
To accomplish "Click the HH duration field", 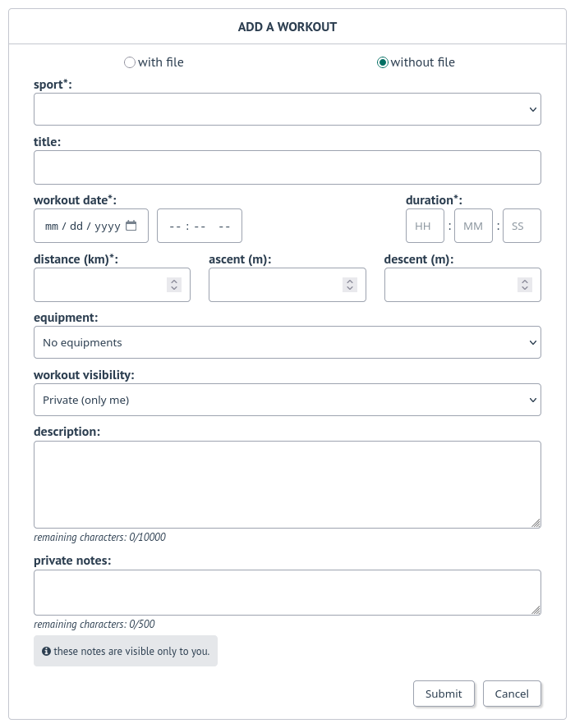I will 425,225.
